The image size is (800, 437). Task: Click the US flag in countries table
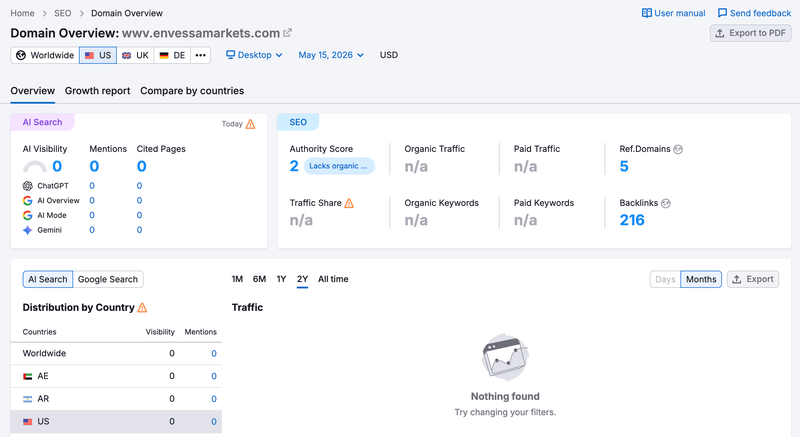click(x=28, y=422)
